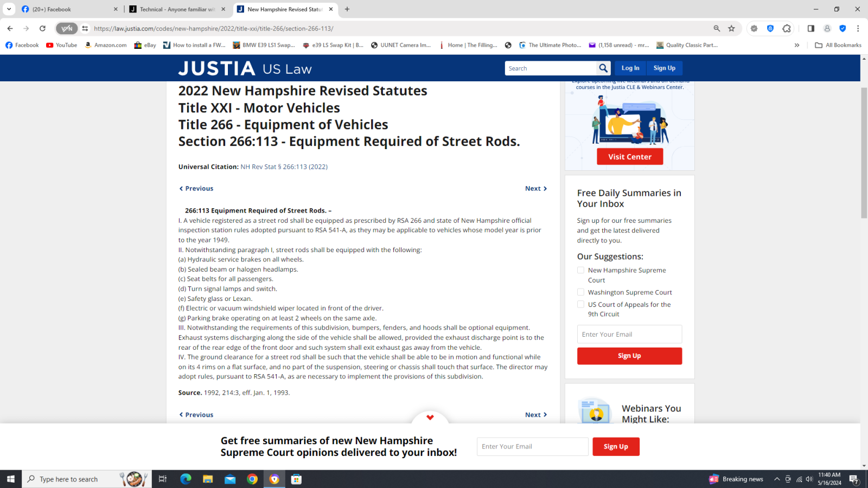This screenshot has width=868, height=488.
Task: Open the Chrome browser menu (three dots)
Action: (858, 29)
